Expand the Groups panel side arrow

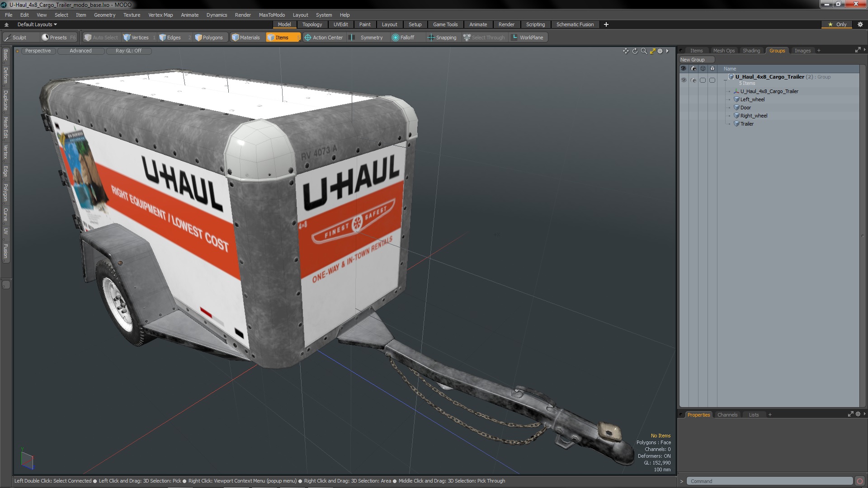864,50
